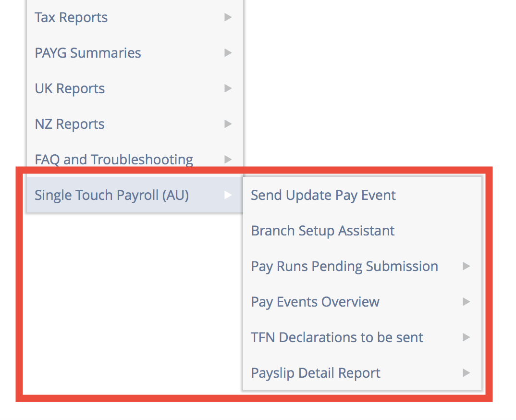The height and width of the screenshot is (420, 516).
Task: Choose Send Update Pay Event
Action: coord(323,195)
